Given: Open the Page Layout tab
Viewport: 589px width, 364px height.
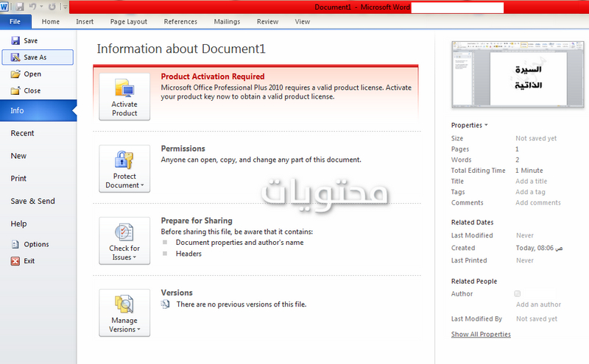Looking at the screenshot, I should coord(128,22).
